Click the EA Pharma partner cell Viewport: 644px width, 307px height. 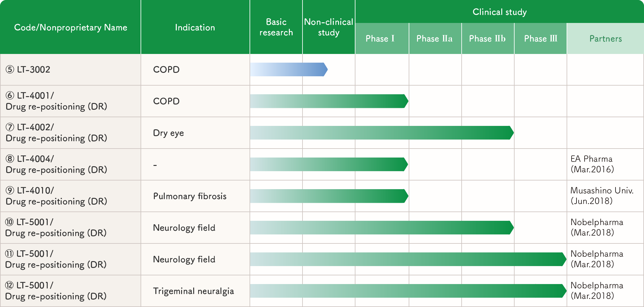coord(592,164)
